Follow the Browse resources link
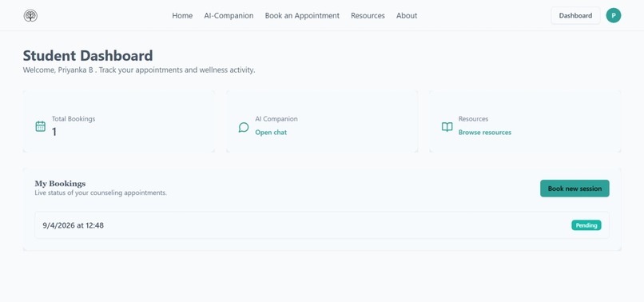Viewport: 644px width, 302px height. click(485, 133)
